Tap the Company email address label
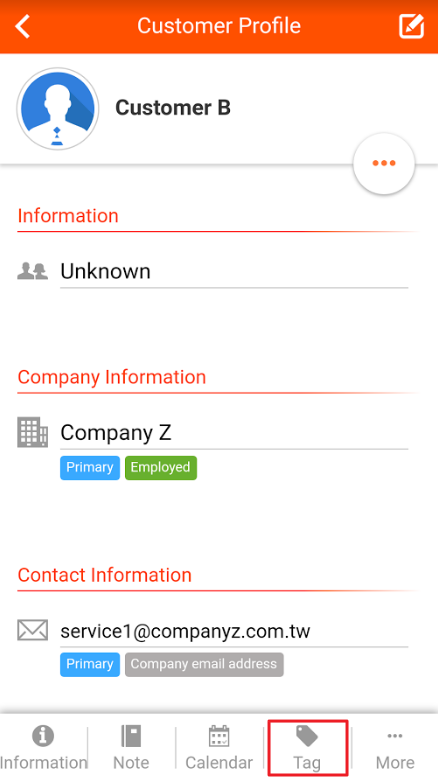Image resolution: width=438 pixels, height=781 pixels. pos(204,664)
